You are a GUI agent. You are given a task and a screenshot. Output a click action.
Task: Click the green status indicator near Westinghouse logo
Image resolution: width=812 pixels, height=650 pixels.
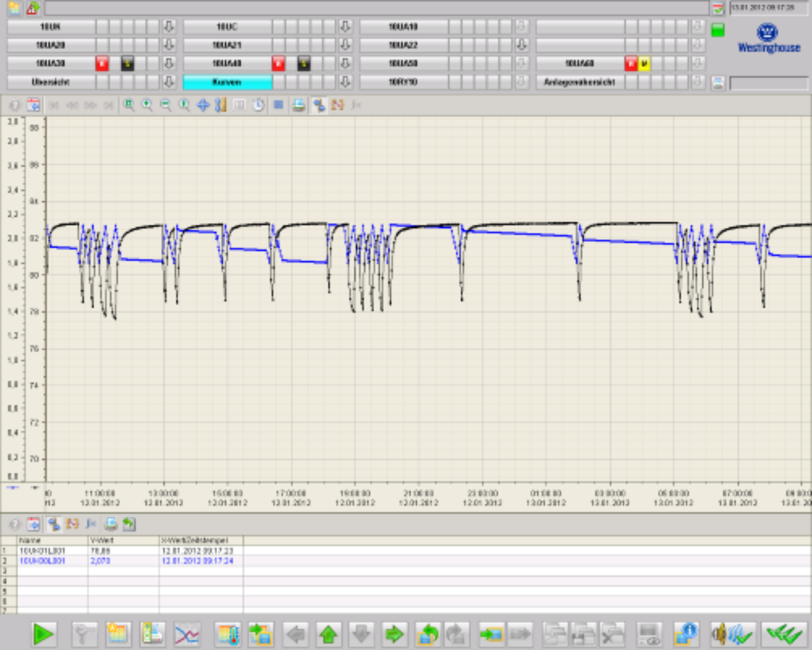(718, 30)
